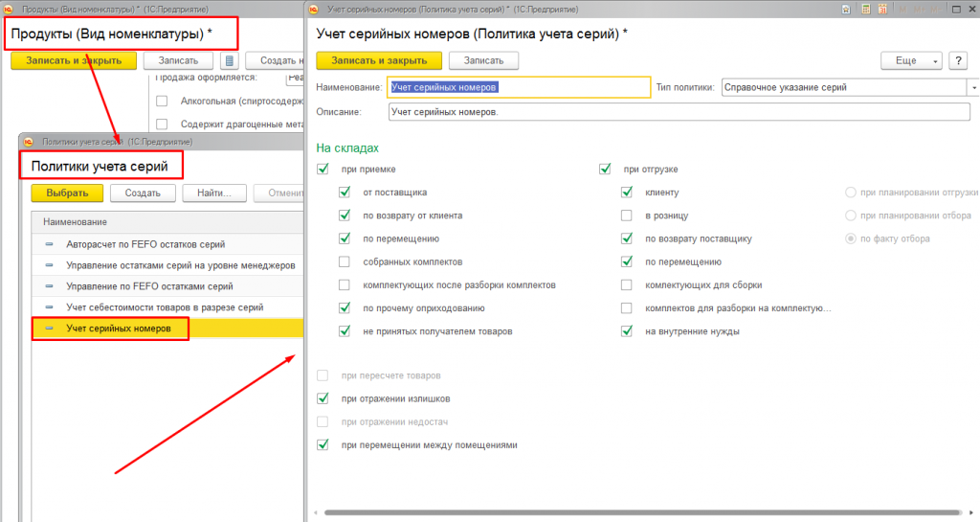
Task: Expand the 'Еще' menu button
Action: click(911, 60)
